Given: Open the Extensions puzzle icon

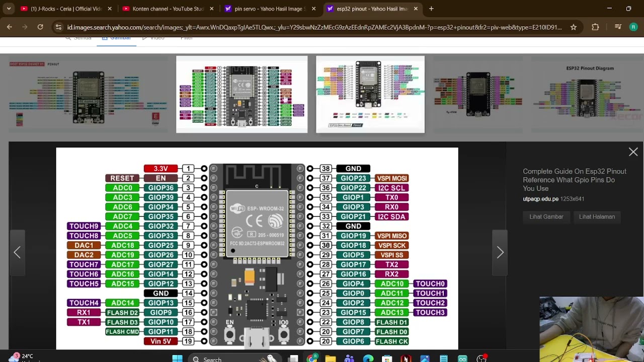Looking at the screenshot, I should click(x=596, y=27).
